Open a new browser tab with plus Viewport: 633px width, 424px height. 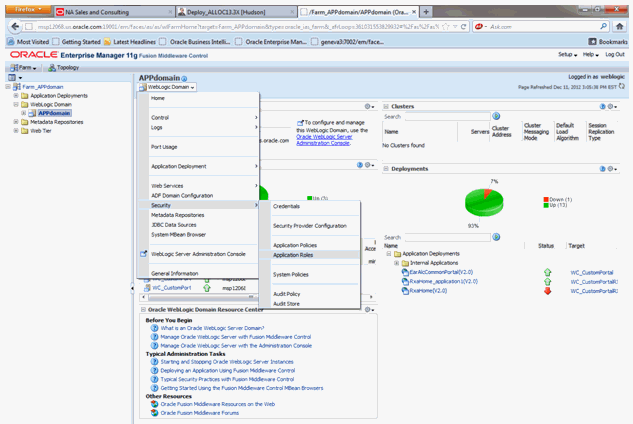tap(426, 12)
